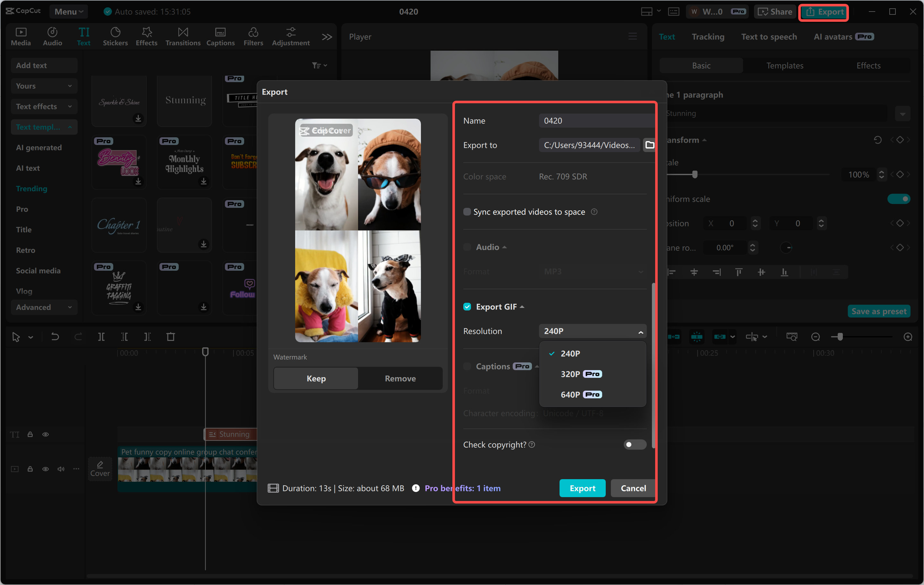Open the Transitions panel
Screen dimensions: 924x585
click(x=183, y=36)
